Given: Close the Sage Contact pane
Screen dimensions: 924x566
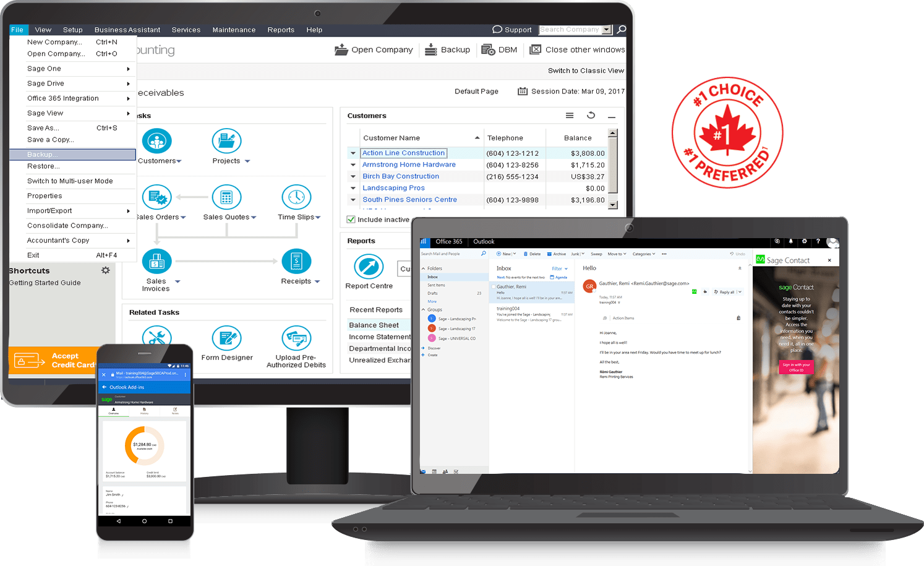Looking at the screenshot, I should [x=829, y=260].
